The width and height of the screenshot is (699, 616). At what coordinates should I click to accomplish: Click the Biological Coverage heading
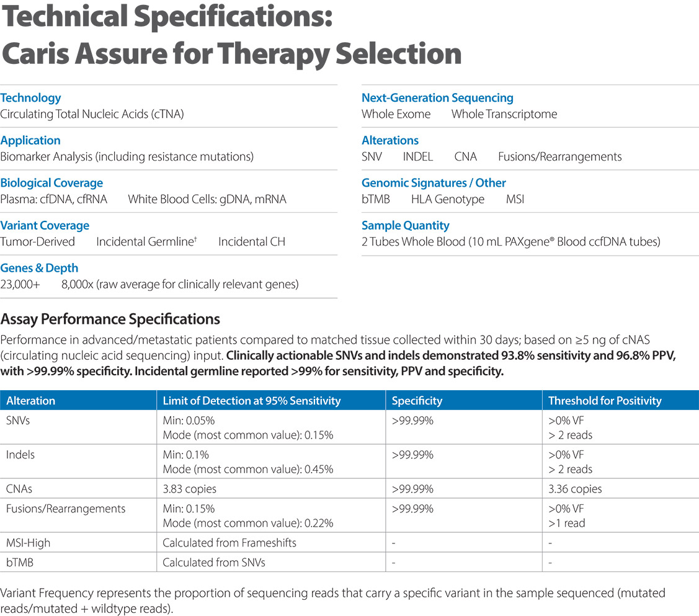[x=51, y=183]
